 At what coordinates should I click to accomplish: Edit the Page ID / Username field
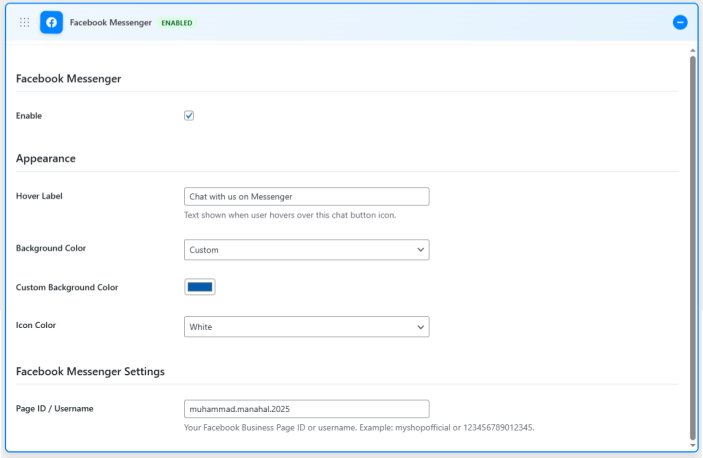(307, 409)
